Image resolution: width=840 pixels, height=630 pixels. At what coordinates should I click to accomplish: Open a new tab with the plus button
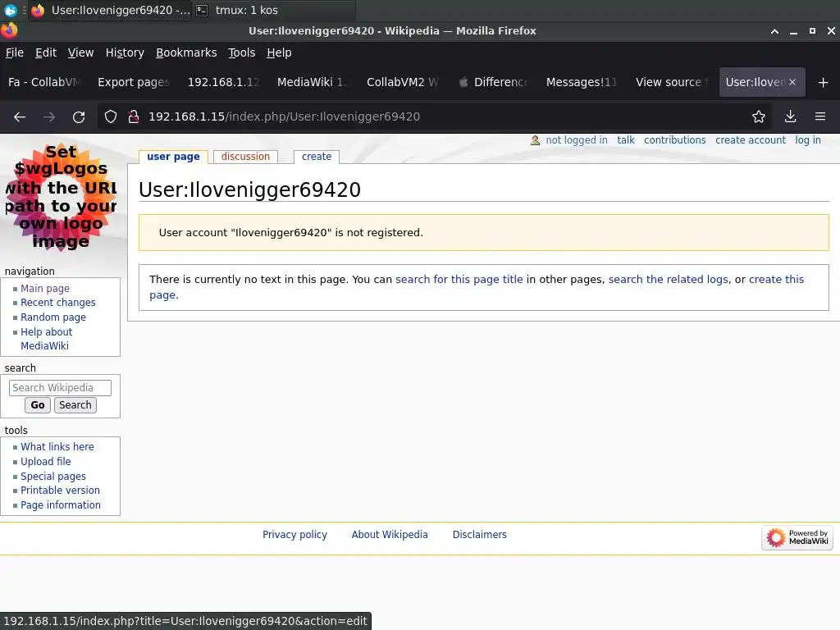[x=824, y=82]
